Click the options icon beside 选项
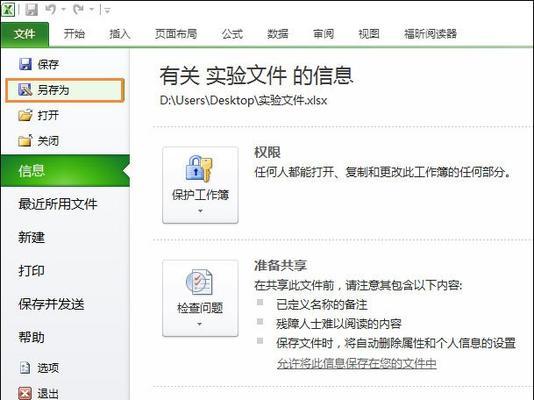Viewport: 534px width, 400px height. [x=25, y=367]
